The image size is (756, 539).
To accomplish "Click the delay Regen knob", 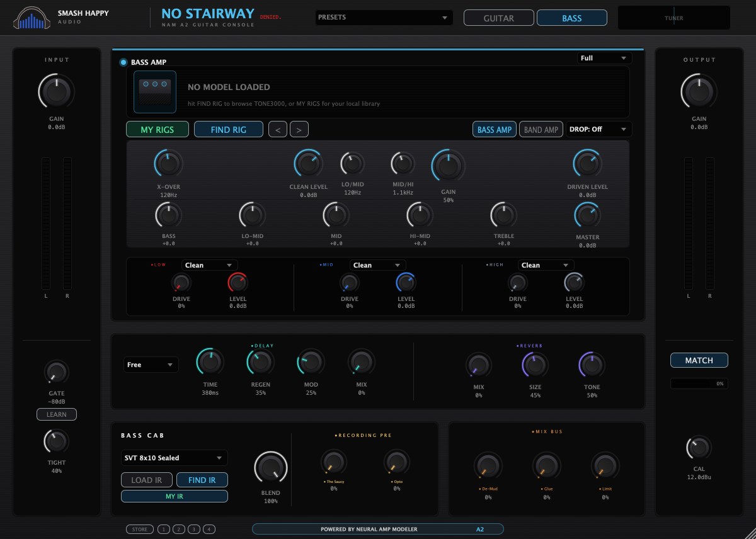I will click(x=260, y=362).
